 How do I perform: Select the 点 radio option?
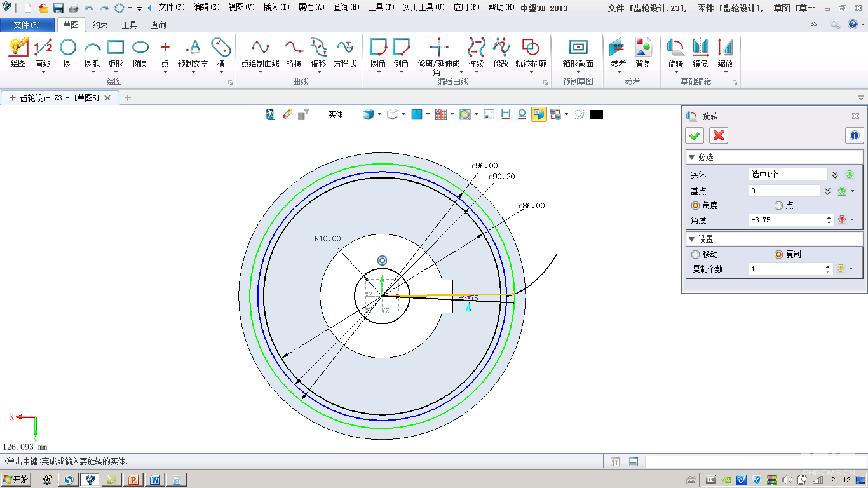[779, 205]
